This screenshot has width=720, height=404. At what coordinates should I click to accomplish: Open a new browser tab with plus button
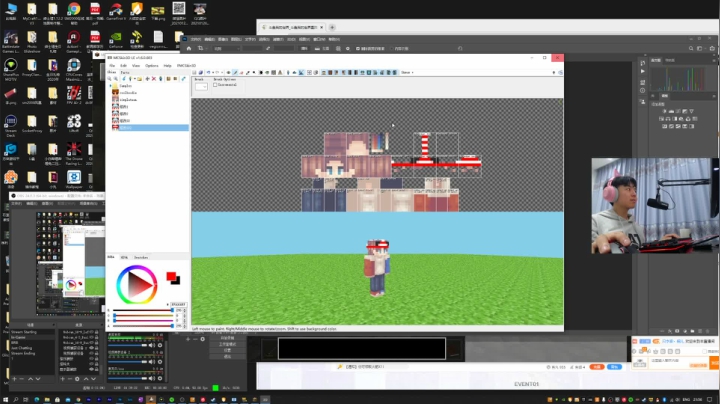point(332,27)
